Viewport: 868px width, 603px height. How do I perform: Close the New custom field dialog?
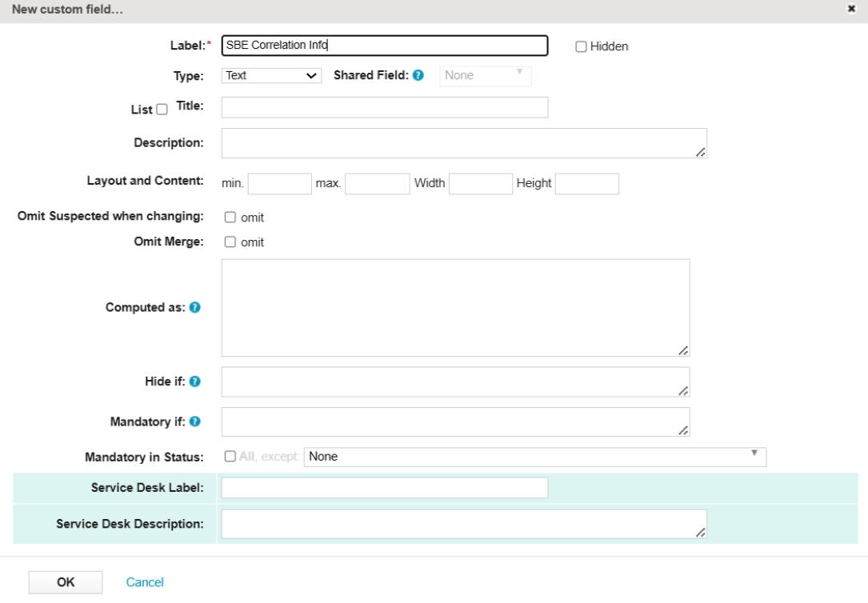coord(850,9)
